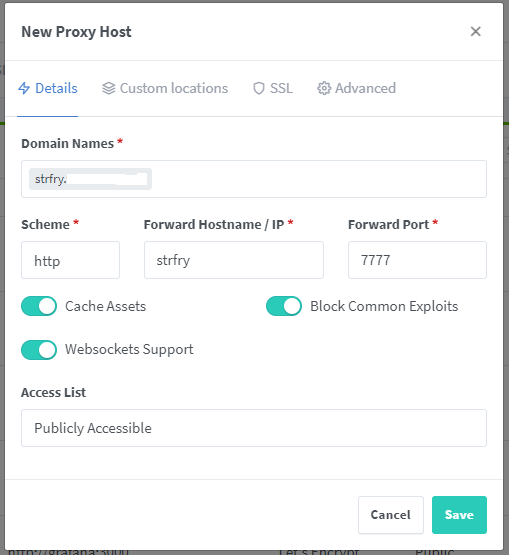509x555 pixels.
Task: Expand the Access List Publicly Accessible dropdown
Action: 254,428
